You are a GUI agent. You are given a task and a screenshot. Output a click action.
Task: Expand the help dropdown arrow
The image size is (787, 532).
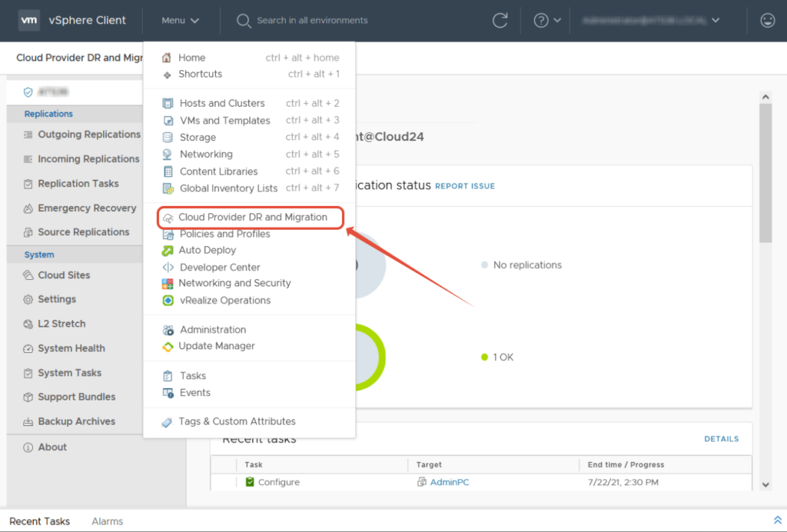[557, 21]
